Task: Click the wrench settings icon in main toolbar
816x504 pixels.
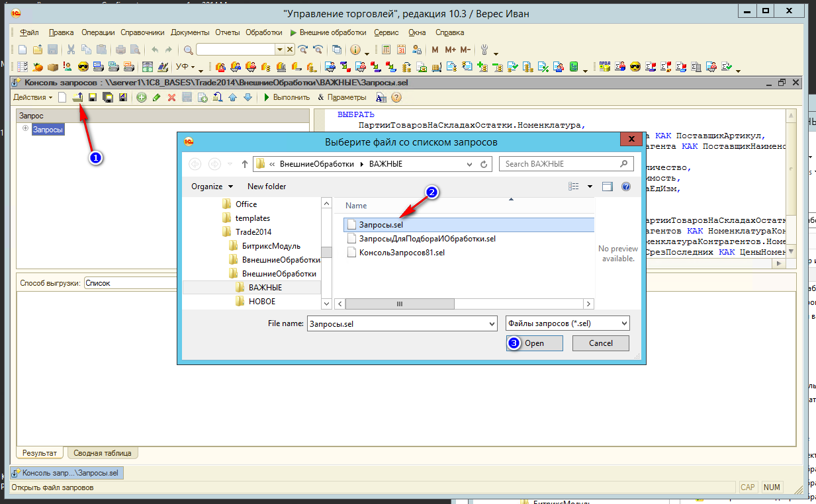Action: click(x=484, y=50)
